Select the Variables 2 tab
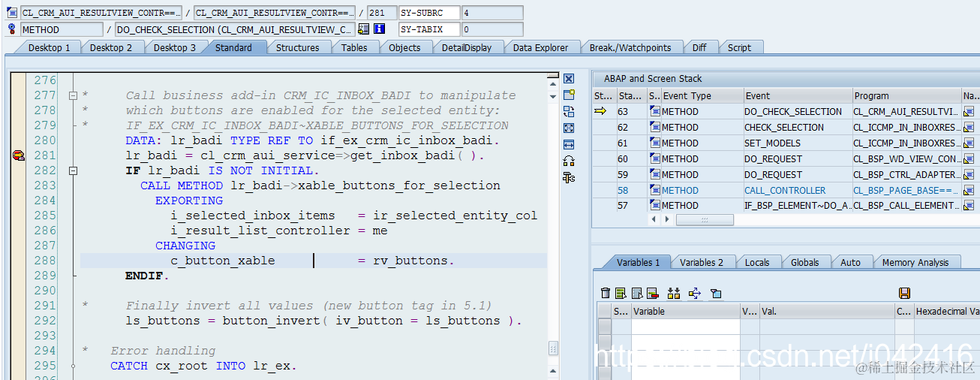 coord(702,262)
